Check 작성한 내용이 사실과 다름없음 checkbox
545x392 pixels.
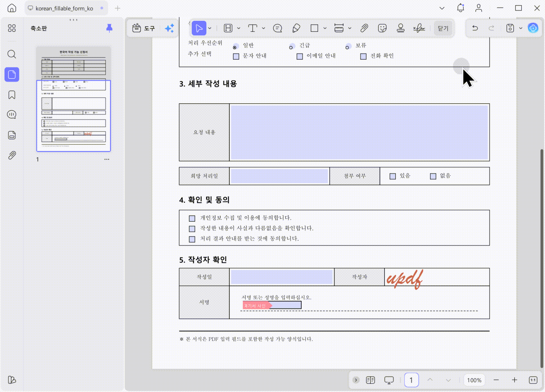[x=192, y=229]
